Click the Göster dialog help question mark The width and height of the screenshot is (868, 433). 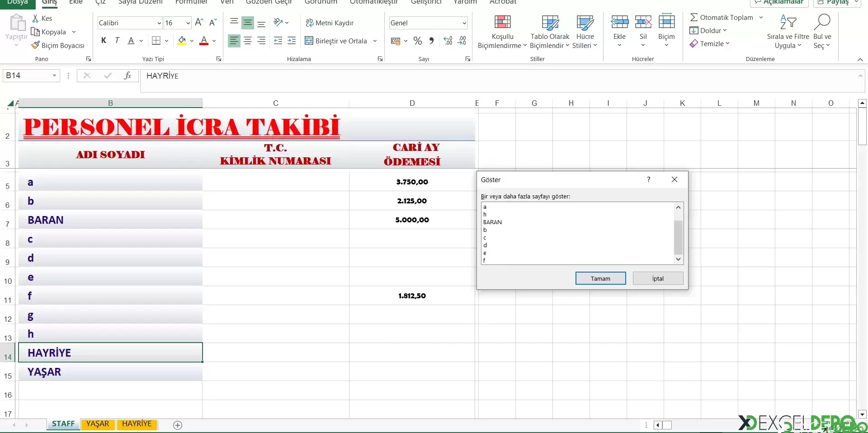(x=649, y=179)
